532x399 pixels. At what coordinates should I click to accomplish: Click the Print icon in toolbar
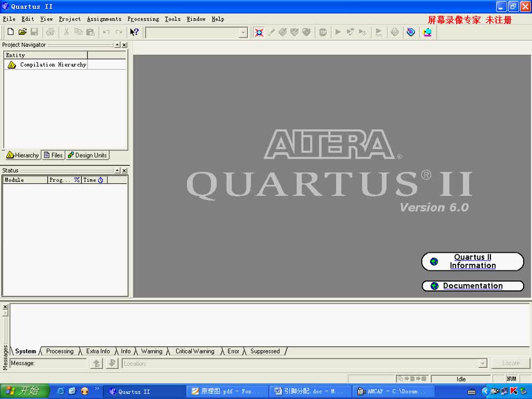coord(50,32)
